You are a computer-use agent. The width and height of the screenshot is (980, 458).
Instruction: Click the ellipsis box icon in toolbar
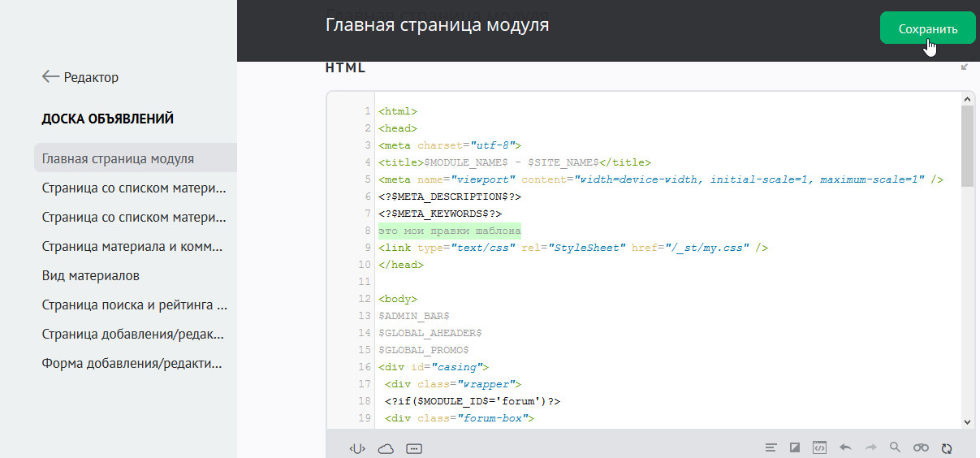[414, 448]
